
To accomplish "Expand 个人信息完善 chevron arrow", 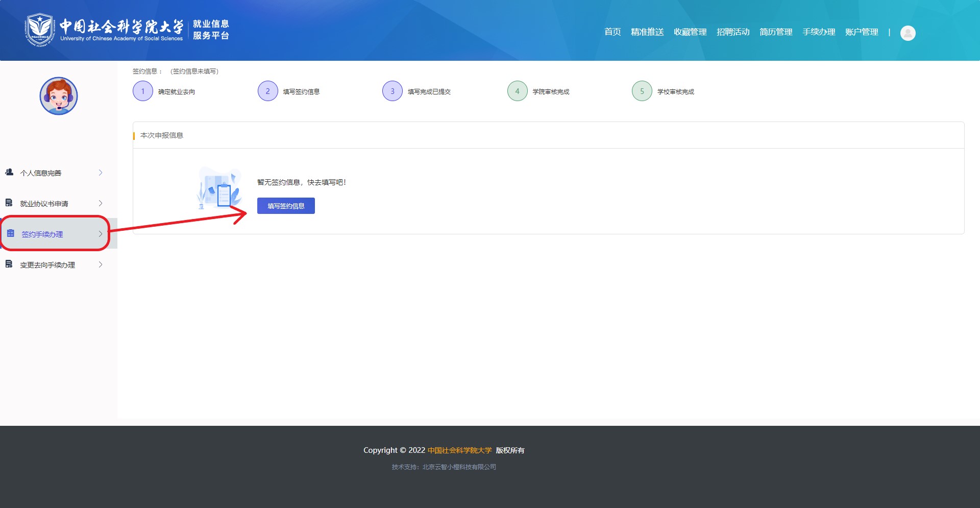I will [101, 173].
